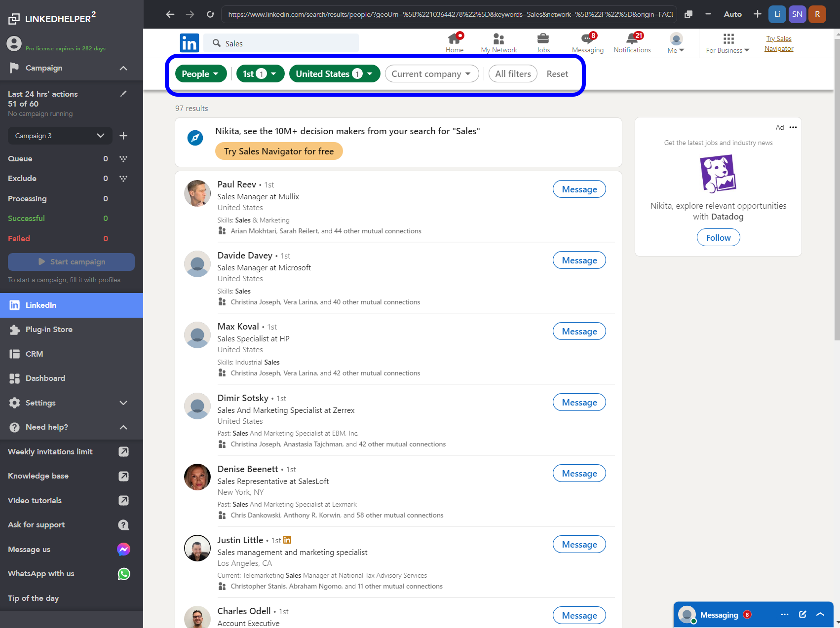Collapse the Campaign section chevron
The width and height of the screenshot is (840, 628).
pos(123,68)
